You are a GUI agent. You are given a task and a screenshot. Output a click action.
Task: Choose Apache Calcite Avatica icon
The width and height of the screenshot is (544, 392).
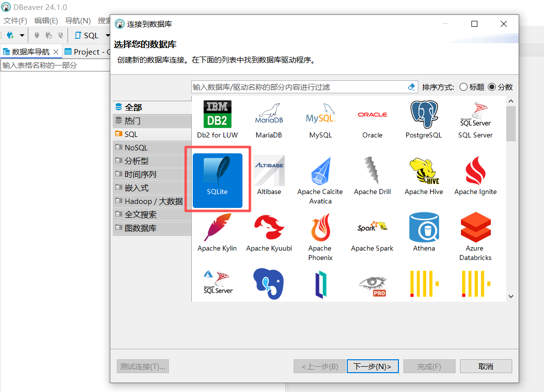coord(320,171)
